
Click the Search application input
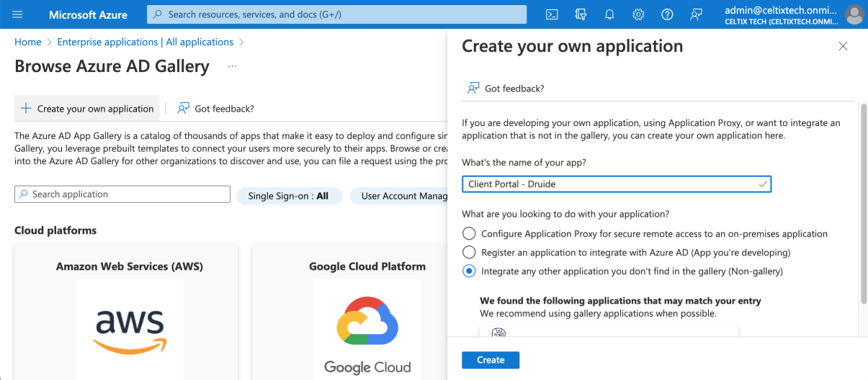122,194
